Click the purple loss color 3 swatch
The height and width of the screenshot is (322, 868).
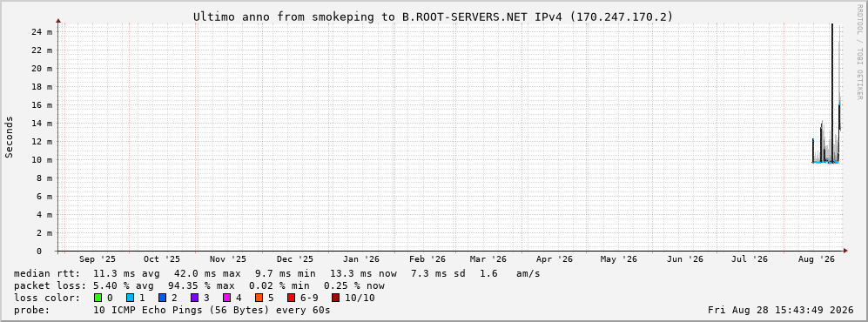[x=195, y=298]
